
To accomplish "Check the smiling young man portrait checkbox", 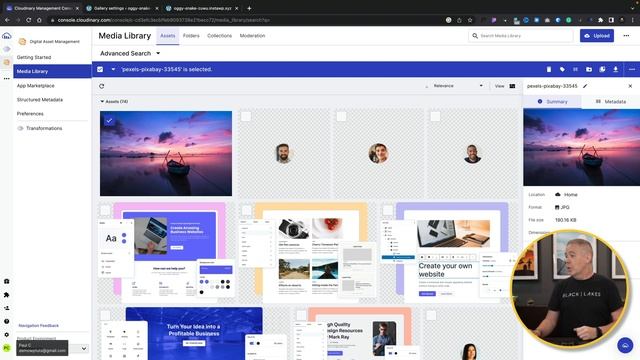I will click(x=341, y=116).
